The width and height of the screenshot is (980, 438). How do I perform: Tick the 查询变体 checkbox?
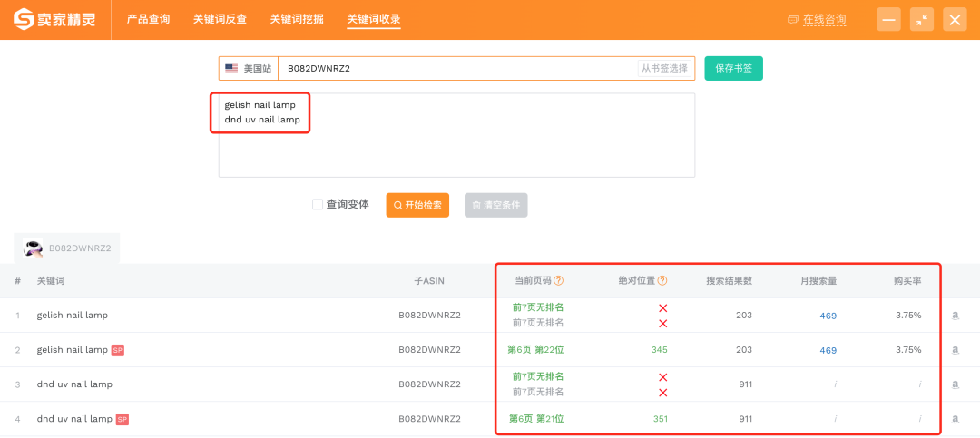pos(318,204)
